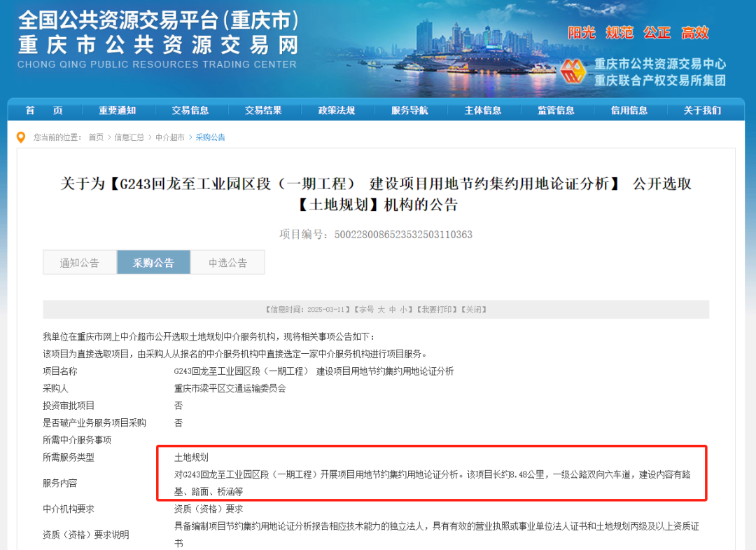Open the 交易信息 navigation item

point(190,111)
